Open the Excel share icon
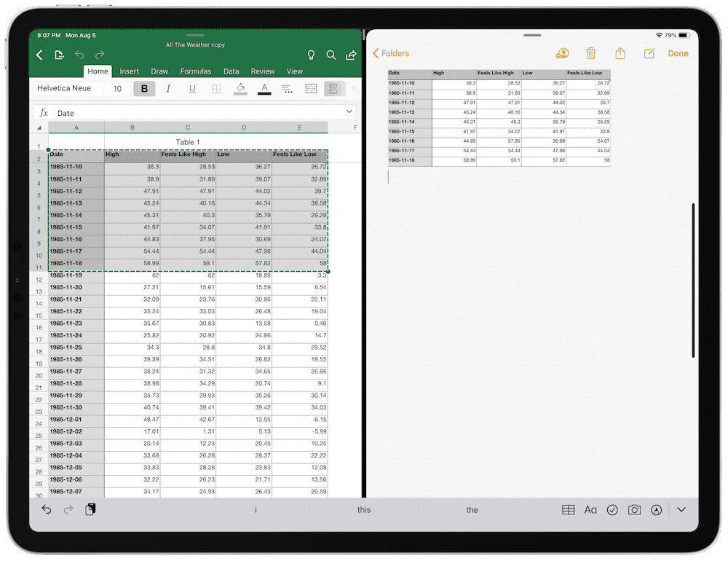Image resolution: width=728 pixels, height=561 pixels. click(351, 55)
